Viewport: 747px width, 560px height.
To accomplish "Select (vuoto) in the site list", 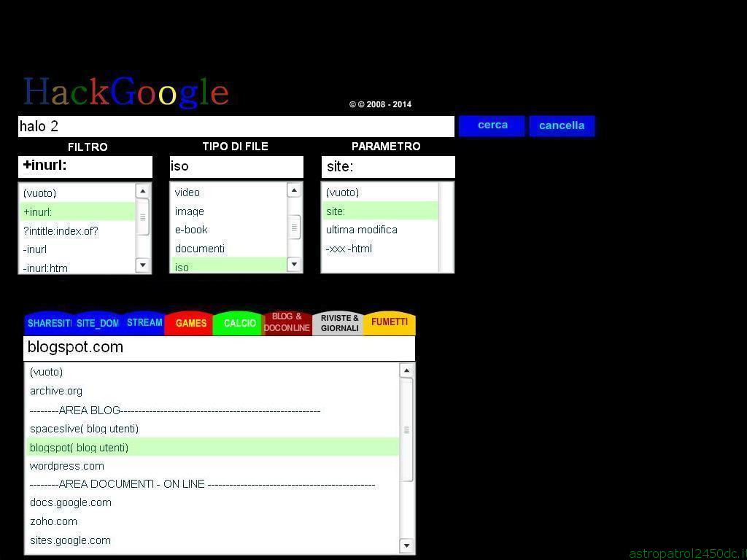I will click(x=213, y=372).
